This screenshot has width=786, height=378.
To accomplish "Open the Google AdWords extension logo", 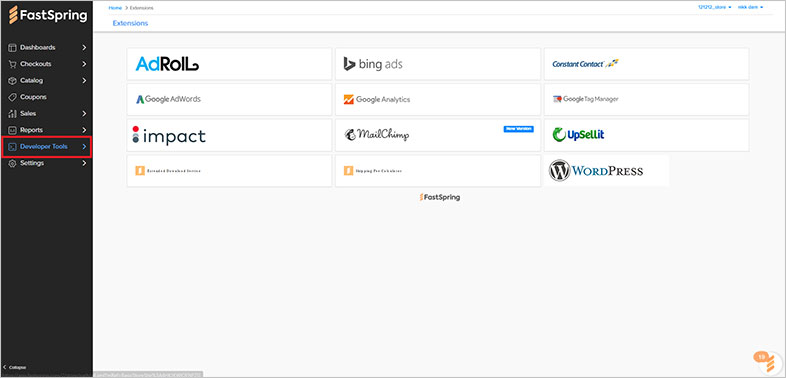I will tap(168, 99).
